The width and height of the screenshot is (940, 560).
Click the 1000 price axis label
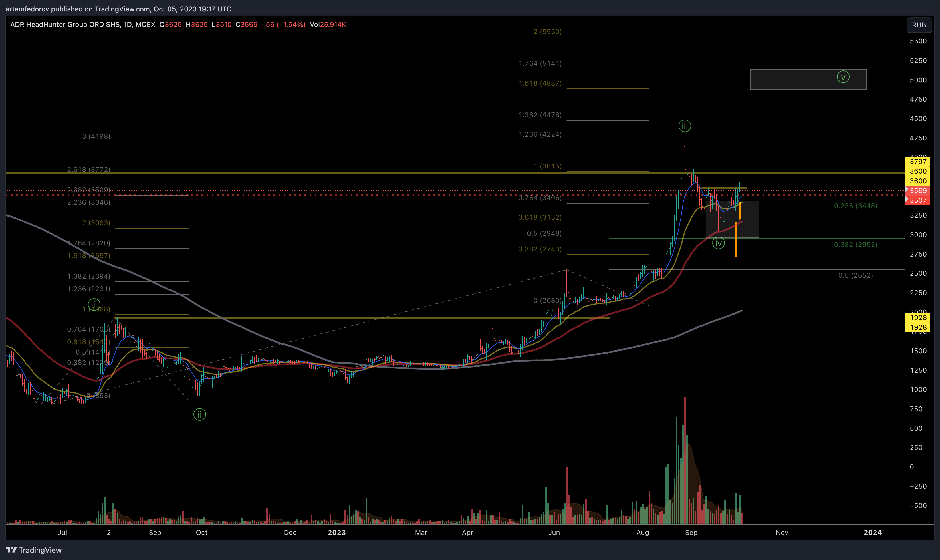click(918, 390)
